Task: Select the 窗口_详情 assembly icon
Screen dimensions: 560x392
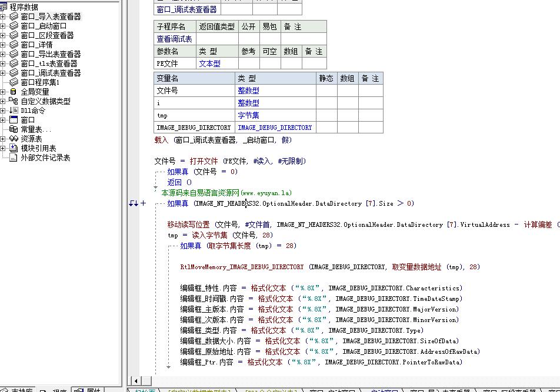Action: point(14,45)
